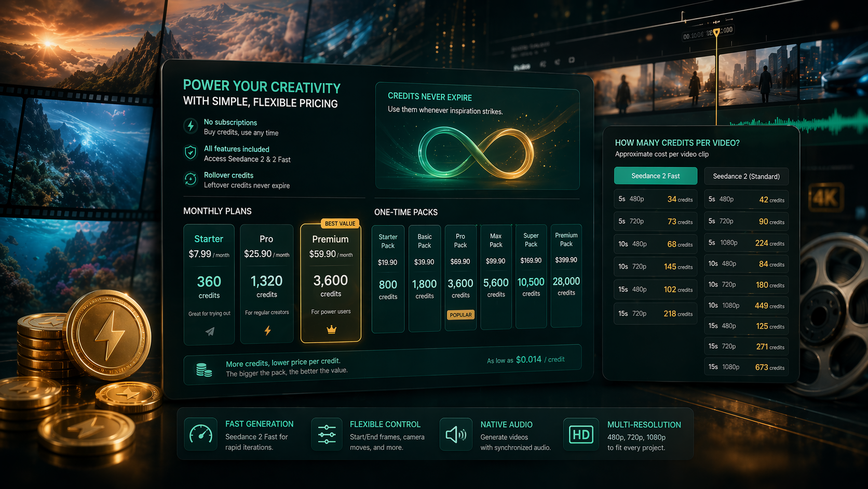Click the 15s 480p 102 credits row
The height and width of the screenshot is (489, 868).
[656, 289]
